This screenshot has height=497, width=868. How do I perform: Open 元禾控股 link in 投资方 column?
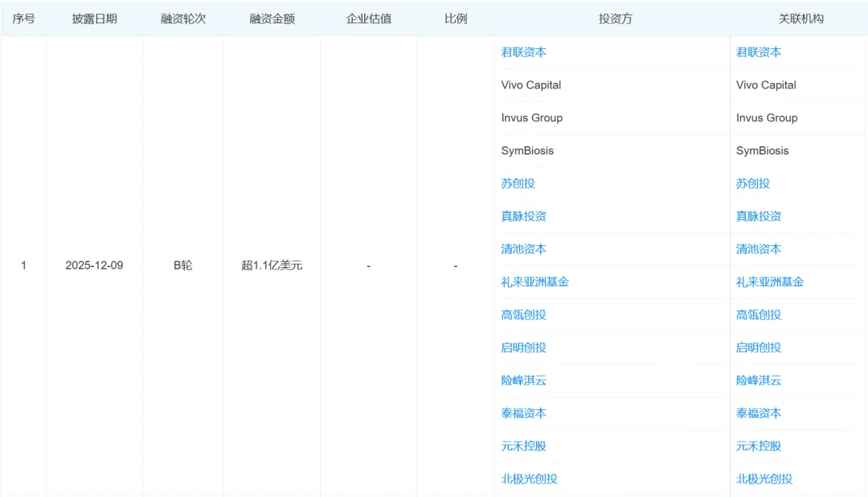524,446
